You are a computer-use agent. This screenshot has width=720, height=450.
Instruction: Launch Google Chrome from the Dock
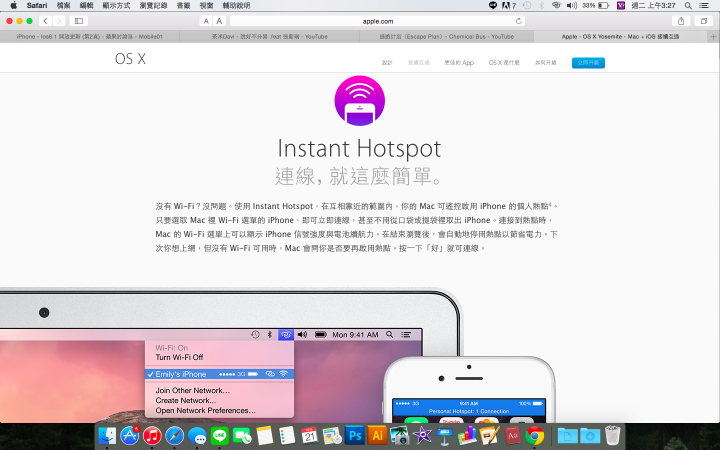point(534,435)
